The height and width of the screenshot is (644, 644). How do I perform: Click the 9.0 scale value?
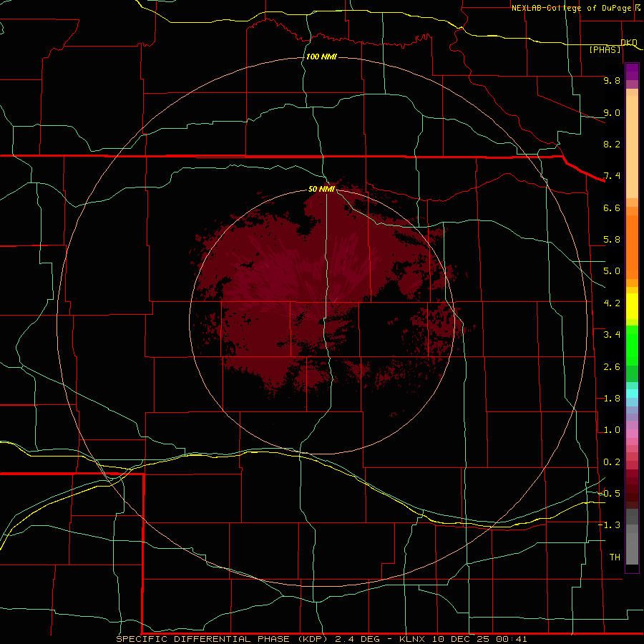coord(612,112)
